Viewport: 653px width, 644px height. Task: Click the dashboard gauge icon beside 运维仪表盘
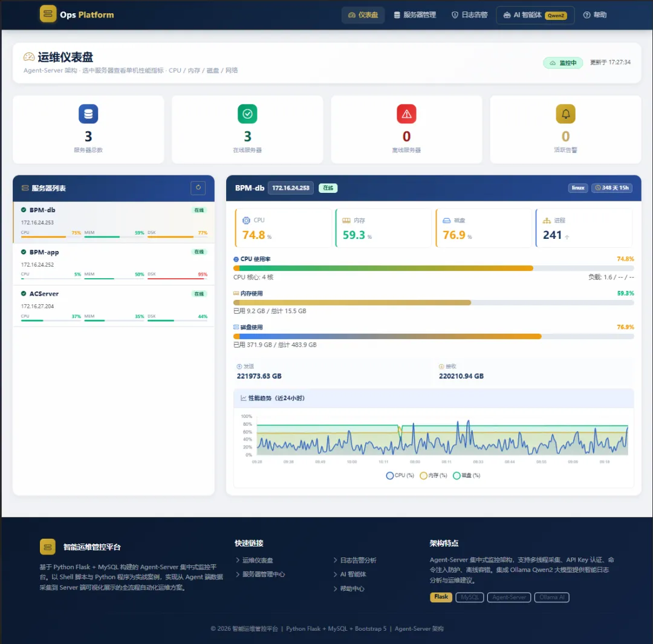(x=29, y=57)
